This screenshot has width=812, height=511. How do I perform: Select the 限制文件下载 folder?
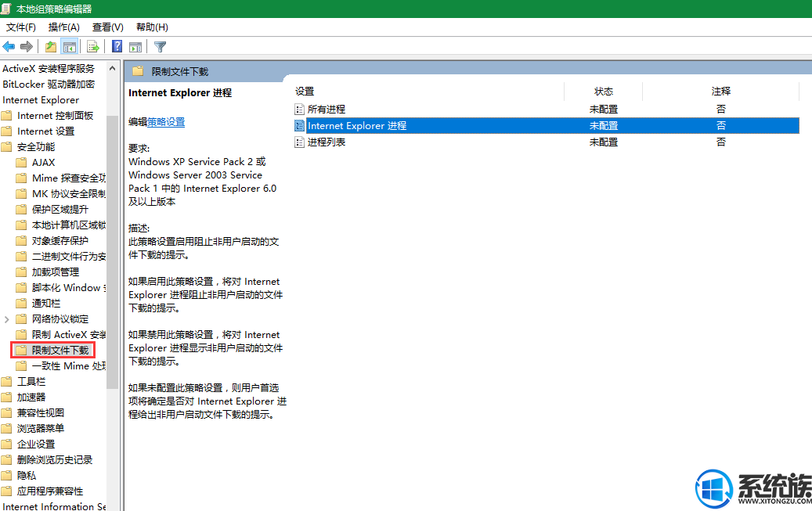pos(52,351)
